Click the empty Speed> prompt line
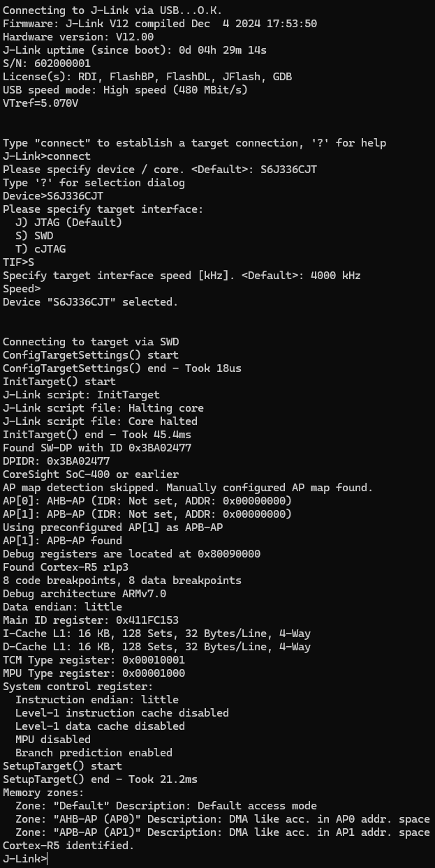The width and height of the screenshot is (435, 868). pyautogui.click(x=22, y=289)
